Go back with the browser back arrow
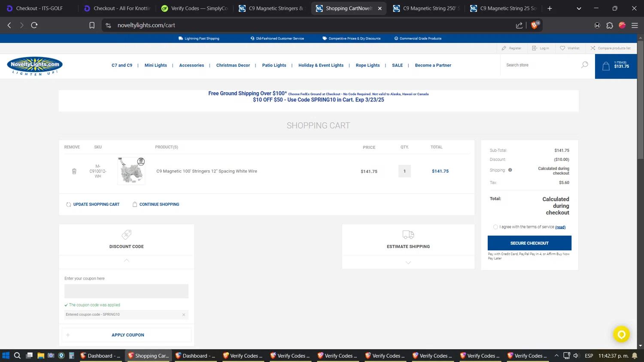Viewport: 644px width, 362px height. coord(9,25)
